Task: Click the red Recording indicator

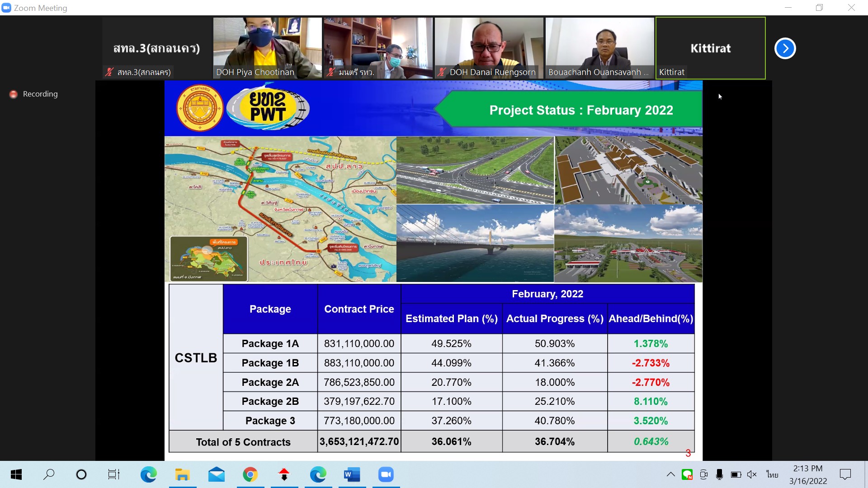Action: click(14, 94)
